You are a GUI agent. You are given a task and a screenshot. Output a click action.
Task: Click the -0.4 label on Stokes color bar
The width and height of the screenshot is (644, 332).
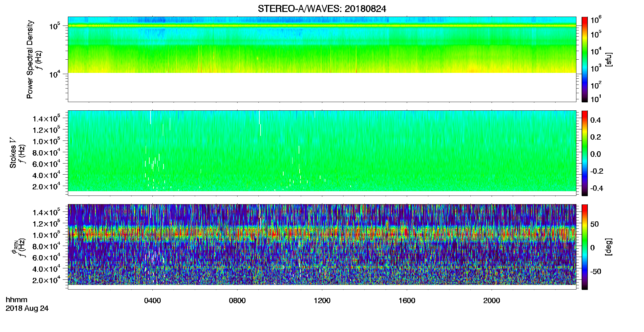(x=597, y=188)
